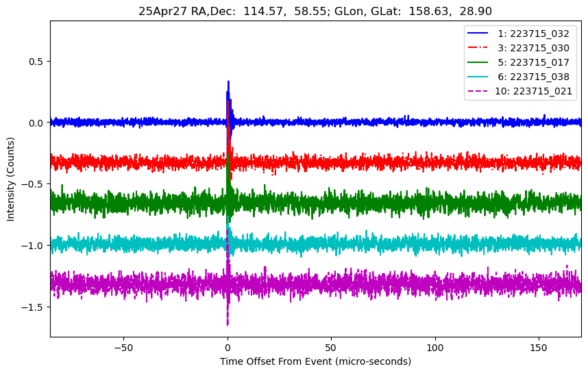Click the red dash-dot line sample in the legend
The image size is (588, 373).
pos(478,47)
